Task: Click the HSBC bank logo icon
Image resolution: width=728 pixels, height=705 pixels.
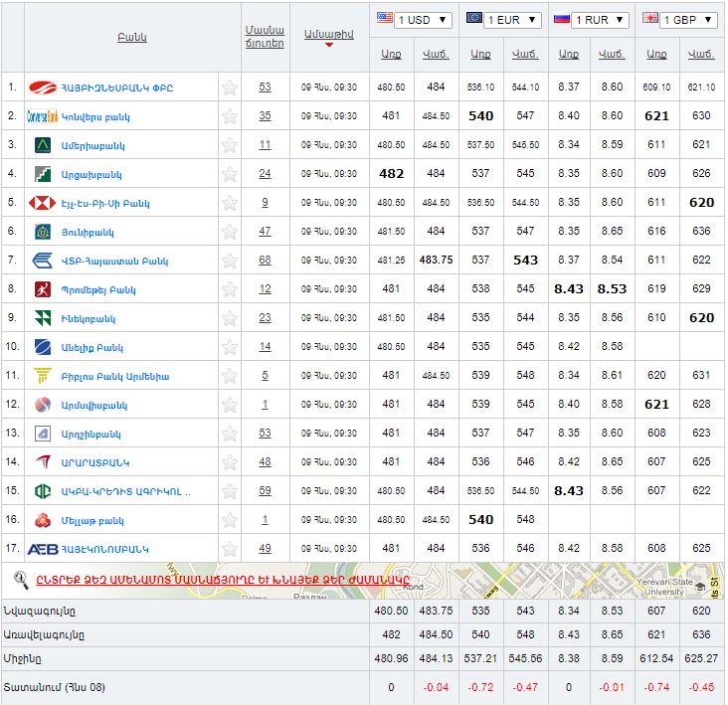Action: [x=43, y=203]
